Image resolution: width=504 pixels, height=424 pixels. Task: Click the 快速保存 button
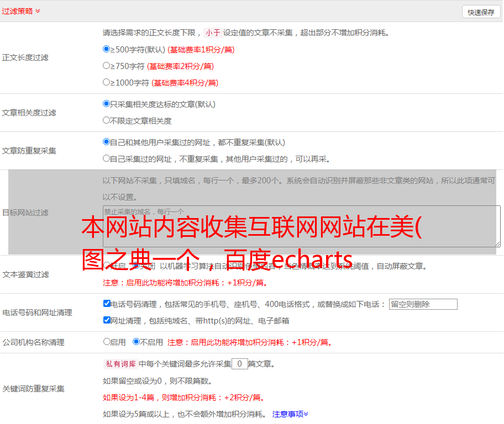[x=481, y=12]
